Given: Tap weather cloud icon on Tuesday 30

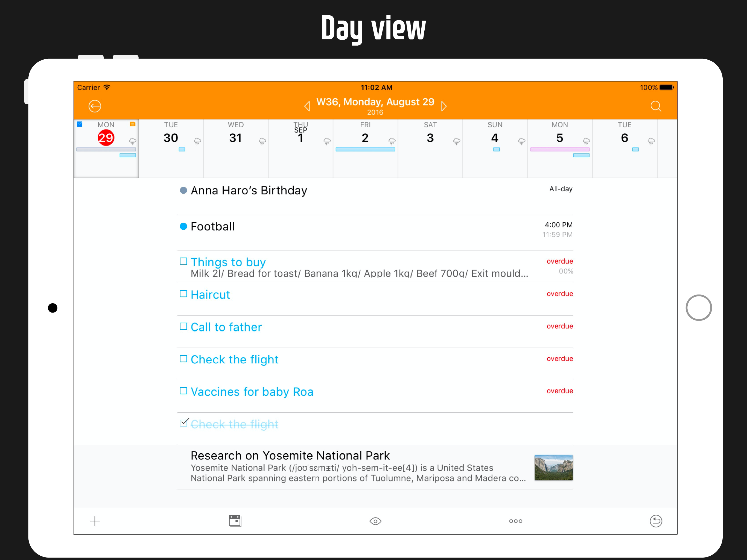Looking at the screenshot, I should 197,141.
